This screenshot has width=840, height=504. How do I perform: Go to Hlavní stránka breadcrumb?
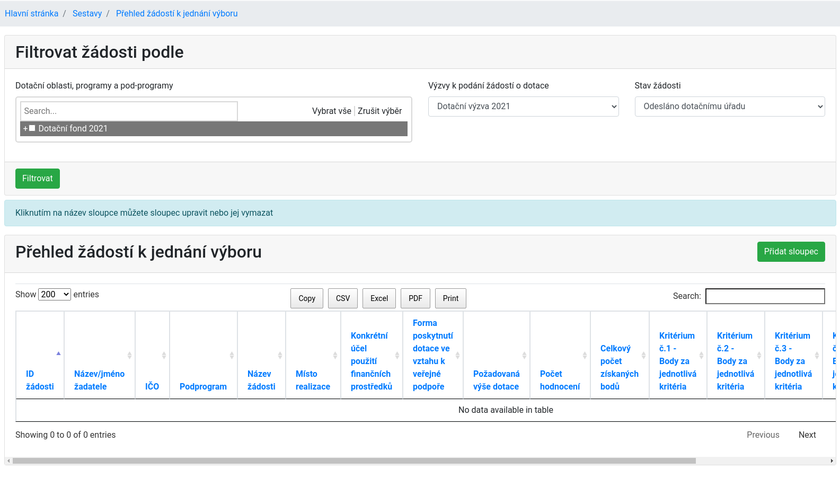click(x=32, y=14)
